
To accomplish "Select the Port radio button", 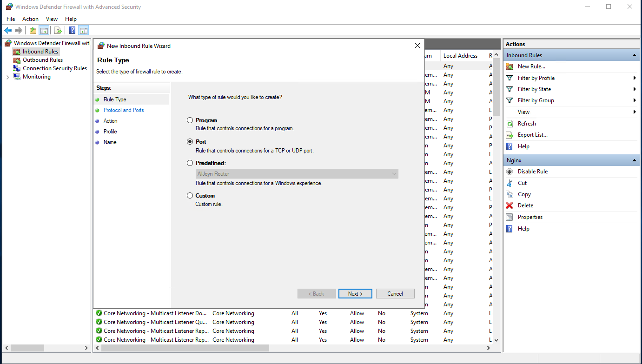I will click(190, 142).
